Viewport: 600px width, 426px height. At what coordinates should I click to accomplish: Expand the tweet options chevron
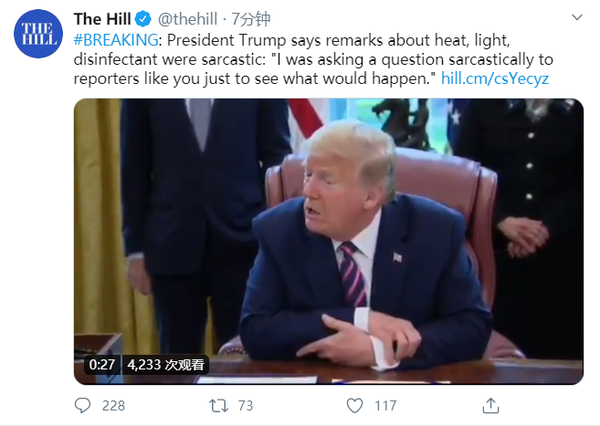[x=577, y=17]
